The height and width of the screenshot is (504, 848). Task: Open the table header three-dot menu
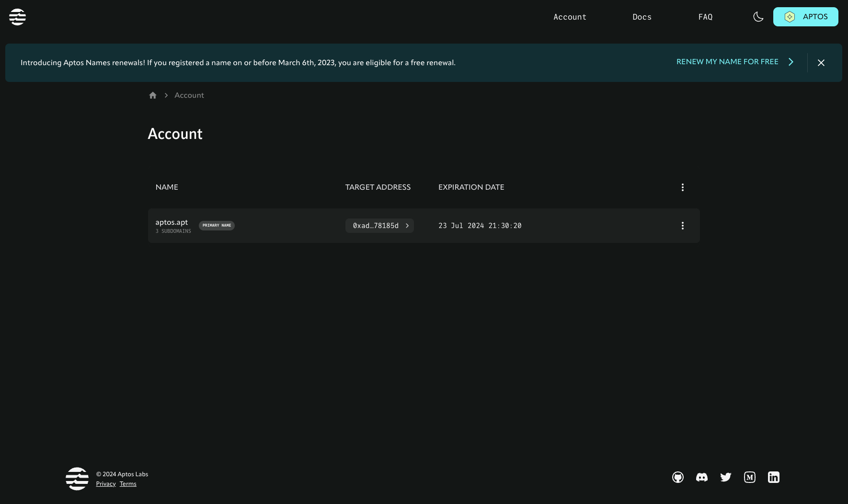click(682, 187)
